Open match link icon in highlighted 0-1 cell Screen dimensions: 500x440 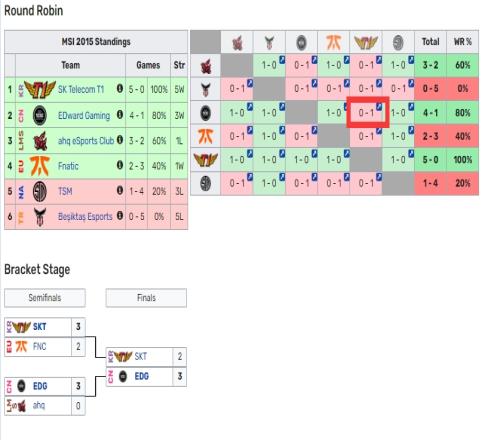click(379, 107)
